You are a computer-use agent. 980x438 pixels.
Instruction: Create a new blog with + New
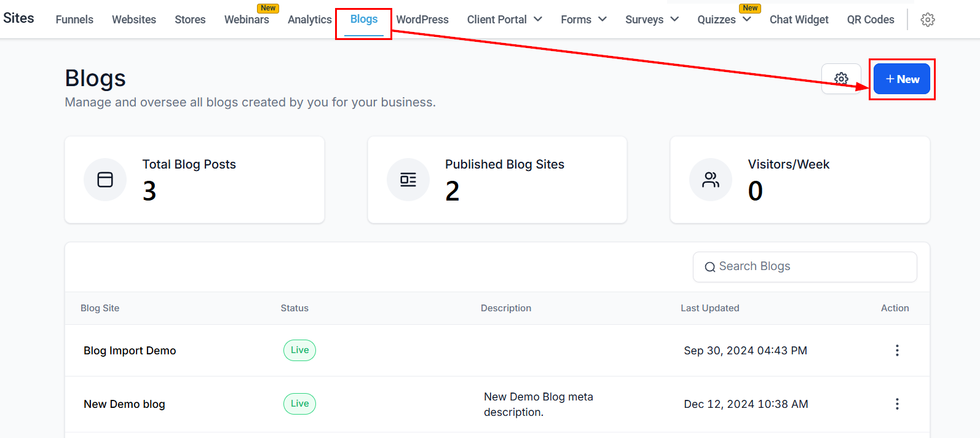(x=902, y=79)
